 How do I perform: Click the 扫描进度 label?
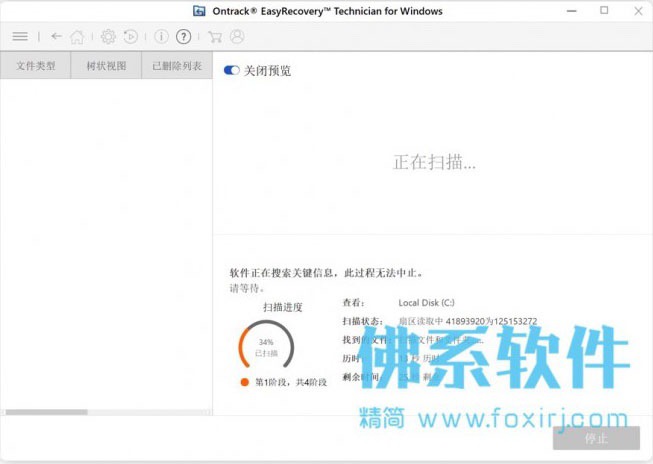(283, 307)
